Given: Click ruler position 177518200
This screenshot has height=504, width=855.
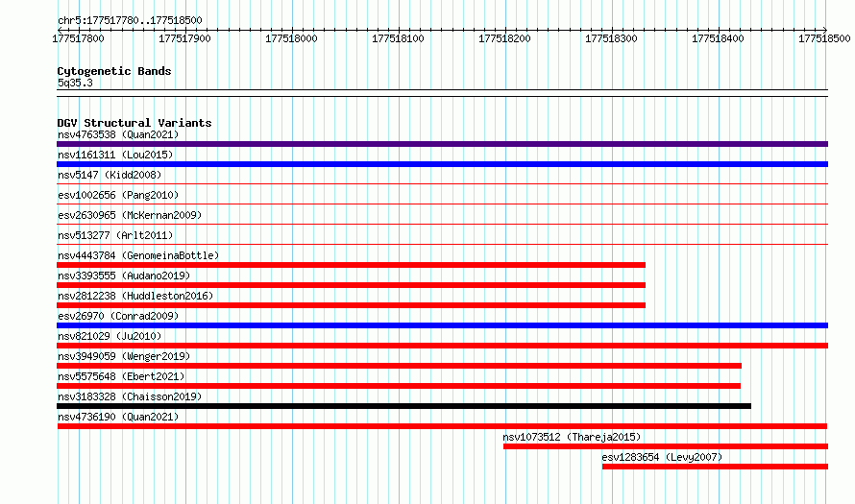Looking at the screenshot, I should [x=504, y=38].
